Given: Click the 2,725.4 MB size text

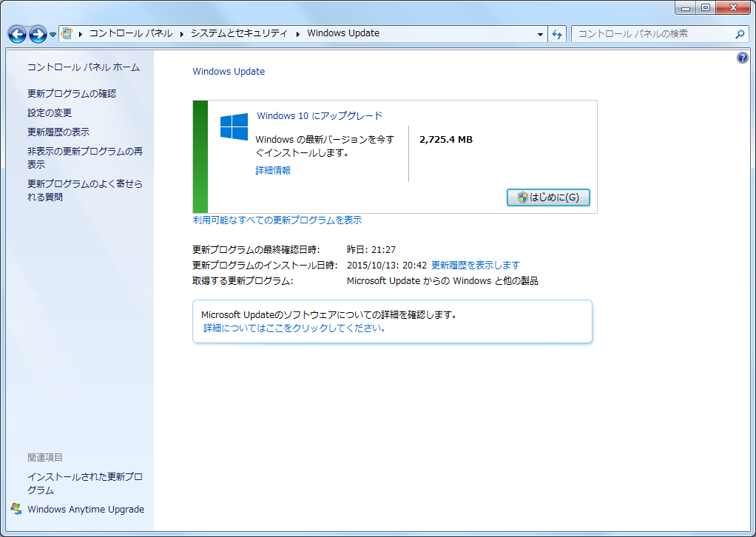Looking at the screenshot, I should (446, 139).
